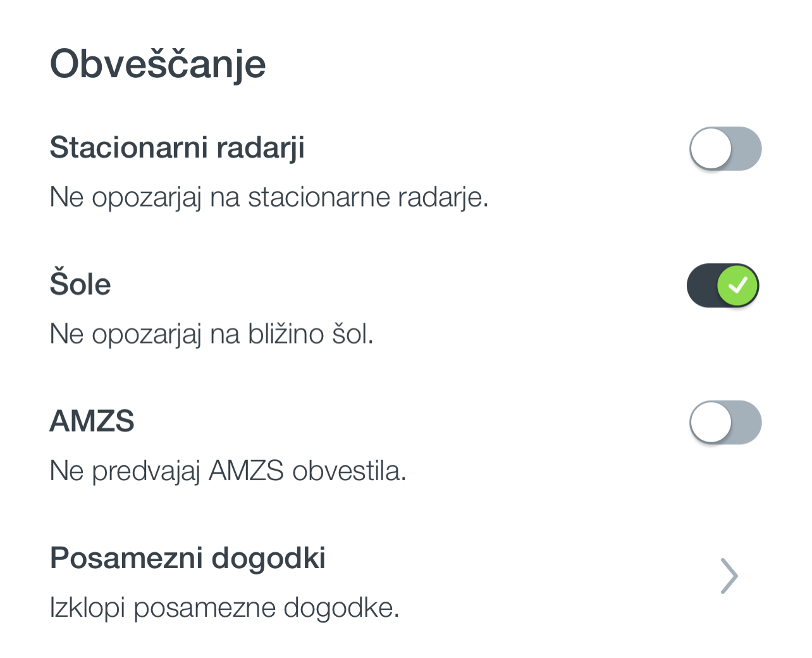Viewport: 812px width, 658px height.
Task: Tap the gray track of Stacionarni radarji switch
Action: pos(746,149)
